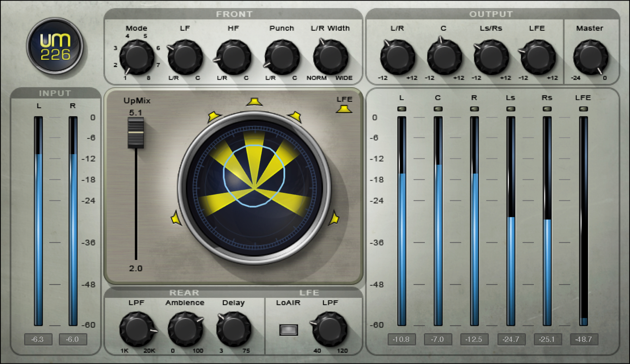Image resolution: width=630 pixels, height=364 pixels.
Task: Click the Ls/Rs output level knob
Action: click(491, 57)
